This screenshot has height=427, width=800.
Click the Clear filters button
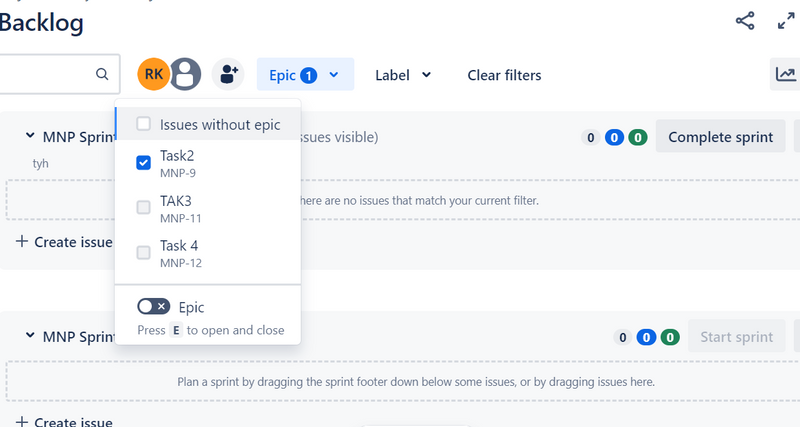click(504, 75)
